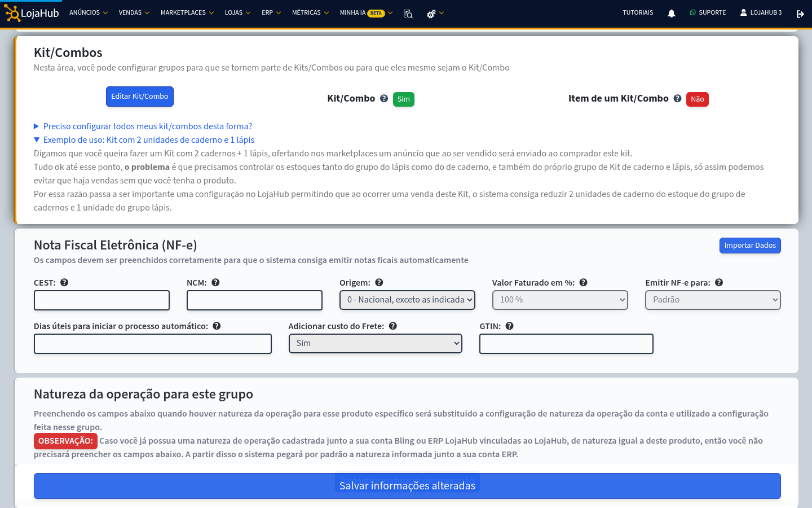Open the LOJAS menu
The image size is (812, 508).
(237, 13)
